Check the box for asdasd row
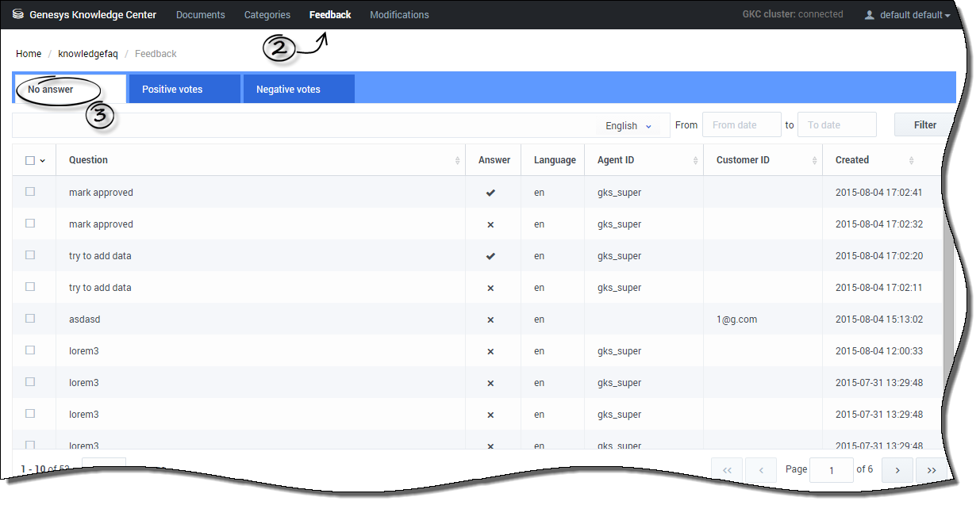 (30, 319)
